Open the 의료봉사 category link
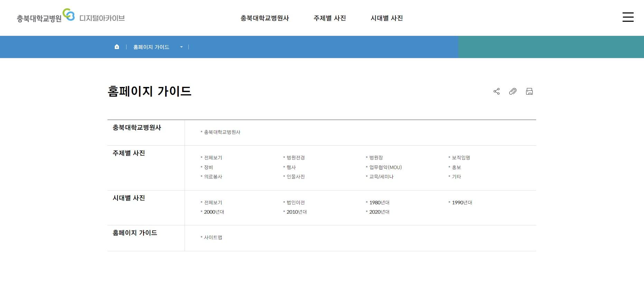The width and height of the screenshot is (644, 282). click(x=213, y=177)
